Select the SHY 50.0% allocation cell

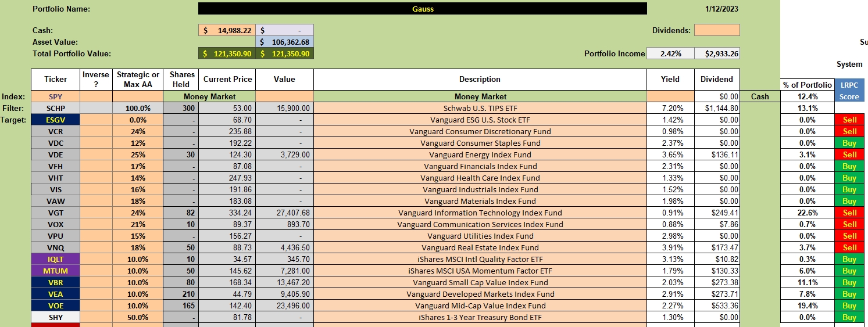(x=138, y=317)
